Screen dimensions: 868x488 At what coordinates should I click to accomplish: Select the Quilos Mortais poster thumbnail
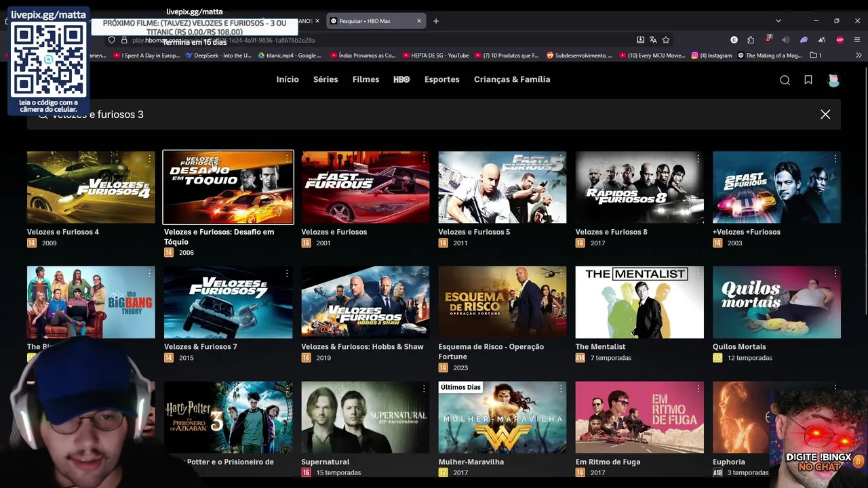tap(776, 302)
